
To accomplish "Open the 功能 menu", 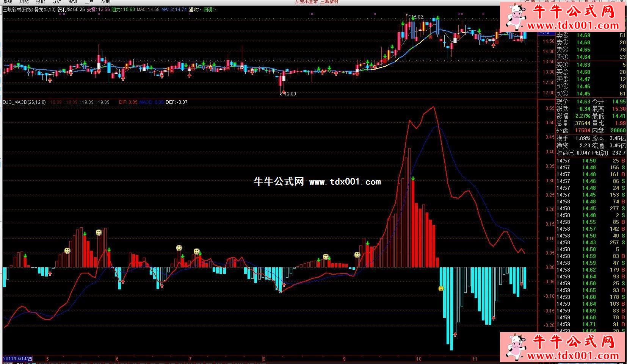I will point(24,2).
